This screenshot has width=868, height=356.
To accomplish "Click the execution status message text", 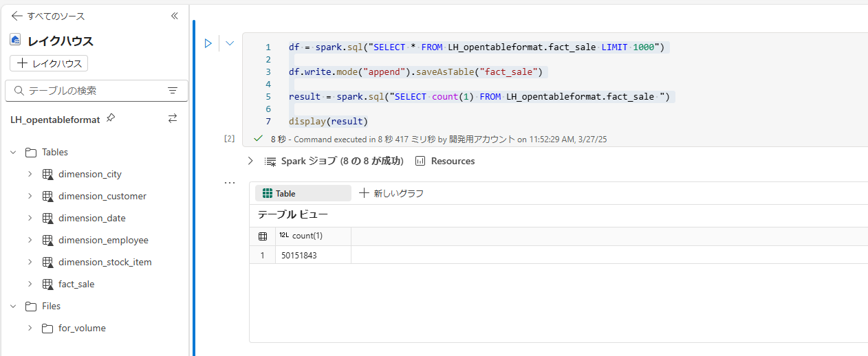I will [x=439, y=139].
